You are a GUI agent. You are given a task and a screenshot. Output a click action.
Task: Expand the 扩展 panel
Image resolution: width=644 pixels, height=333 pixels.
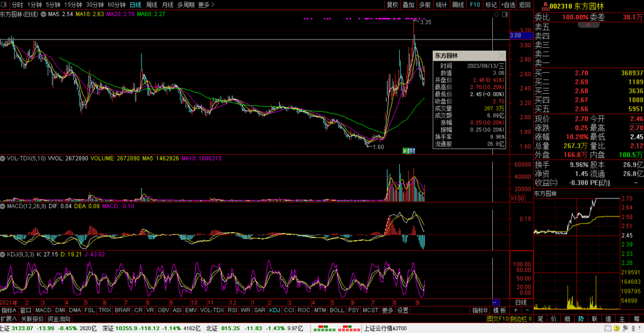[8, 319]
